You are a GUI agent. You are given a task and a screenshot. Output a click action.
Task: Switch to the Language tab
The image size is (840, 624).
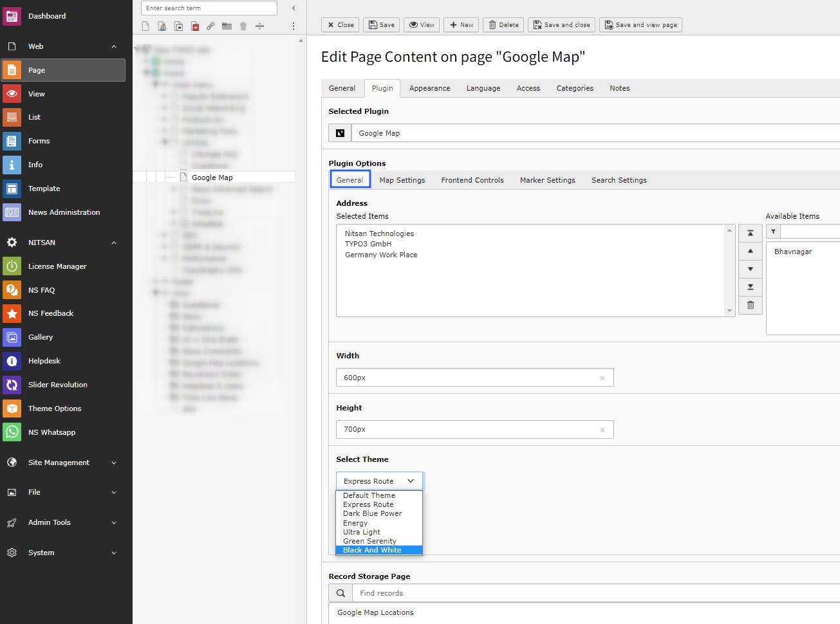[x=483, y=88]
